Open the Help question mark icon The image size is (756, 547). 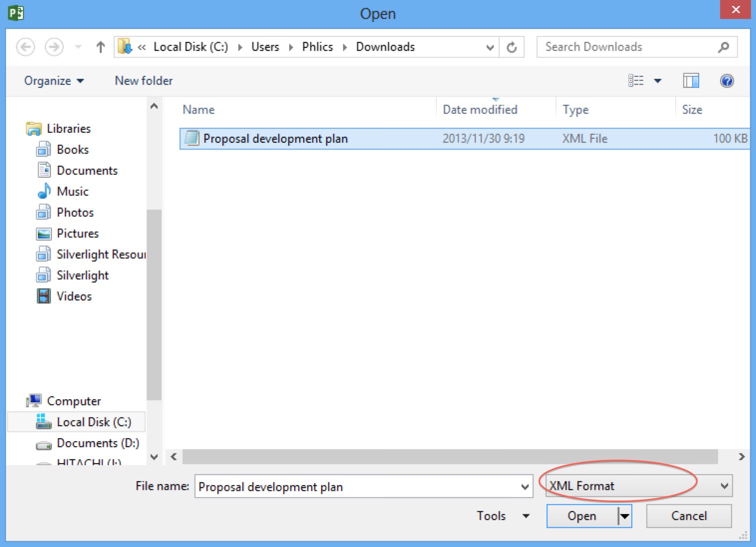727,81
